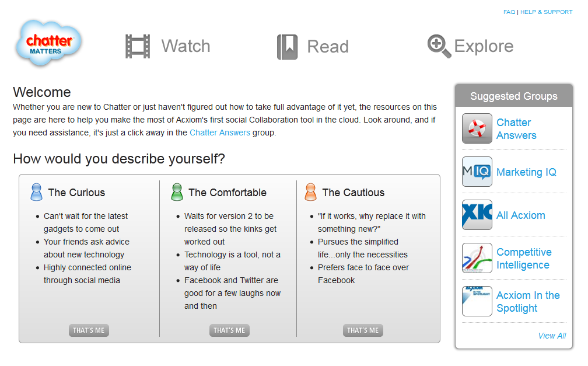
Task: Click the MIQ Marketing IQ group icon
Action: pyautogui.click(x=477, y=172)
